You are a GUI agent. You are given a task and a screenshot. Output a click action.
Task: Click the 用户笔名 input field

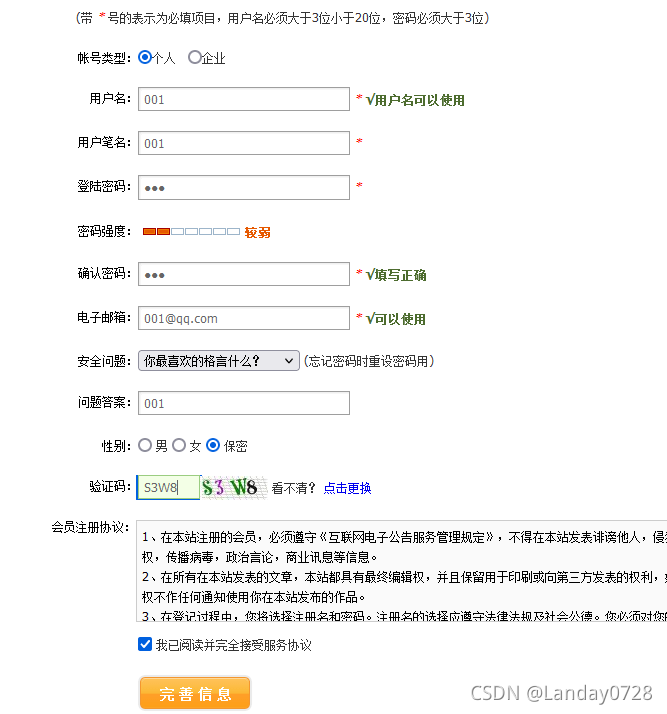click(244, 143)
